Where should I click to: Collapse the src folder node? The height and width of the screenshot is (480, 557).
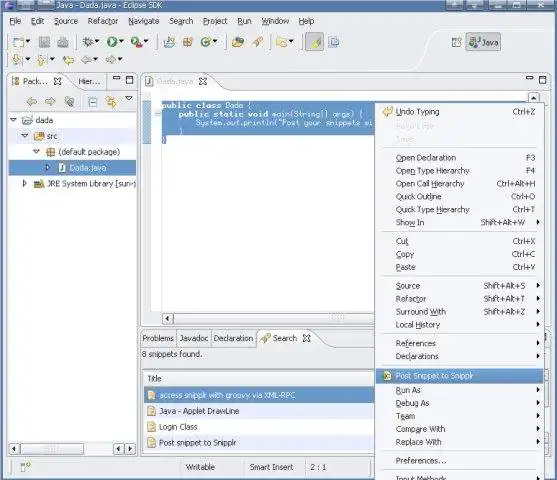click(x=25, y=136)
